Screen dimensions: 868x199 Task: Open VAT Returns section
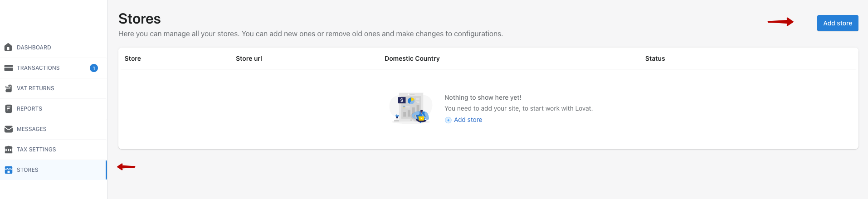[53, 88]
